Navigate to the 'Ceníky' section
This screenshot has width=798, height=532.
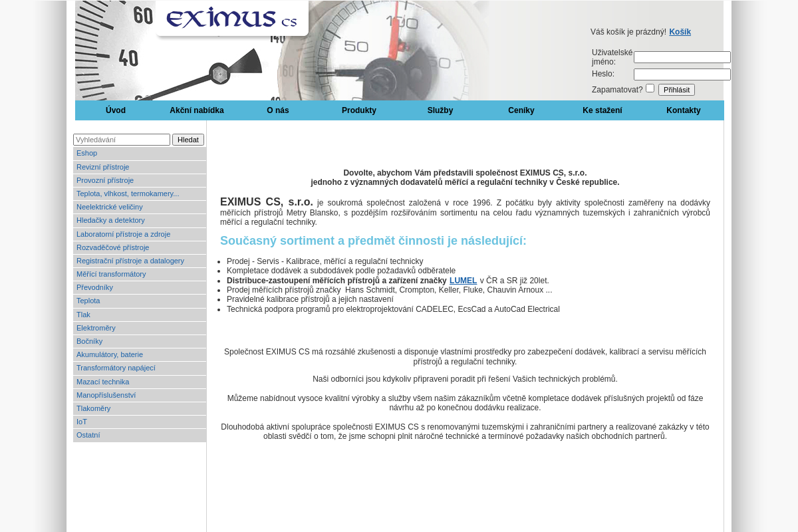[x=521, y=110]
